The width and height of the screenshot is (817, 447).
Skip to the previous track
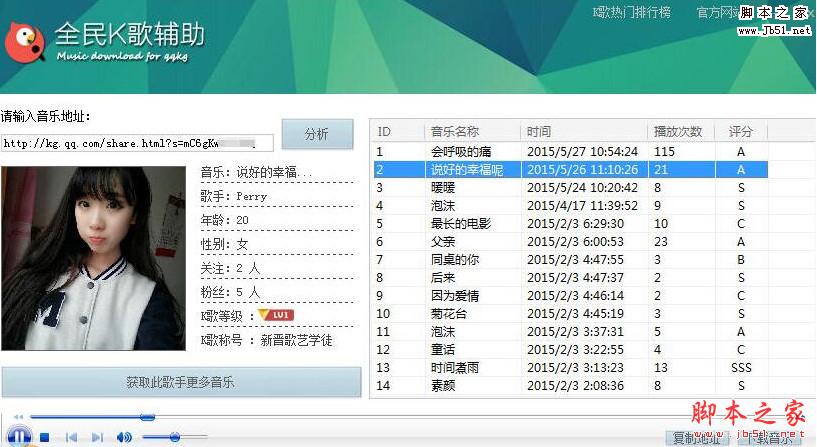coord(71,438)
